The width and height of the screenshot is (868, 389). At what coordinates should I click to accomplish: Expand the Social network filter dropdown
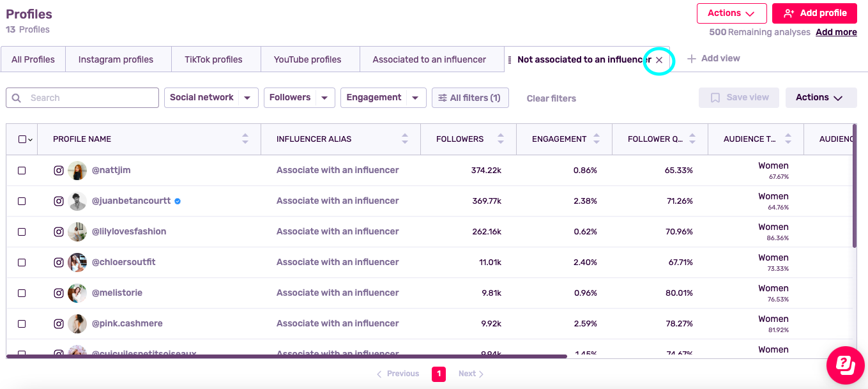(211, 98)
